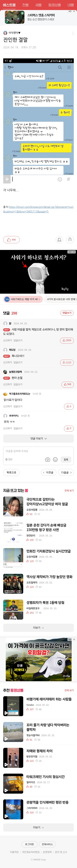Open the post options three-dot menu

pos(73,33)
